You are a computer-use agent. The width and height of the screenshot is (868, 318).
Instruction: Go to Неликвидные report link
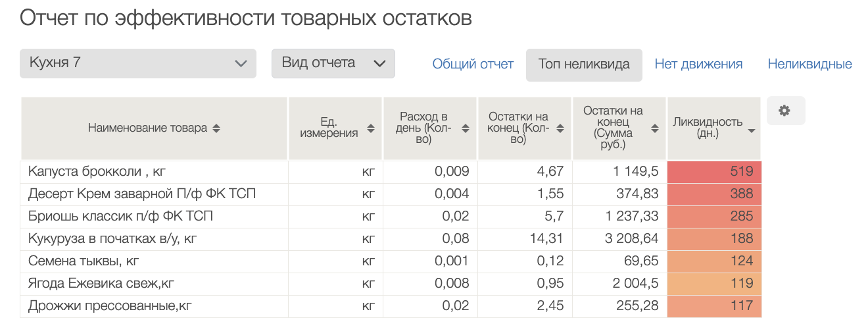coord(809,65)
